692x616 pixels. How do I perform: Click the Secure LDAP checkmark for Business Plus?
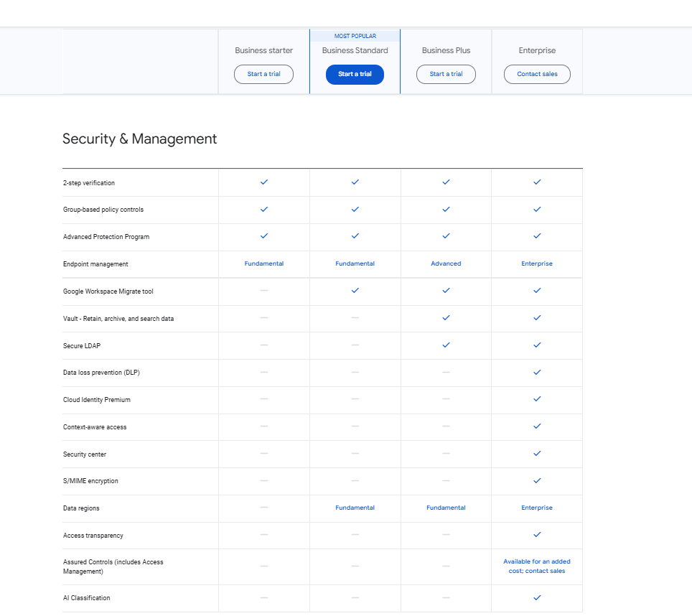click(446, 345)
